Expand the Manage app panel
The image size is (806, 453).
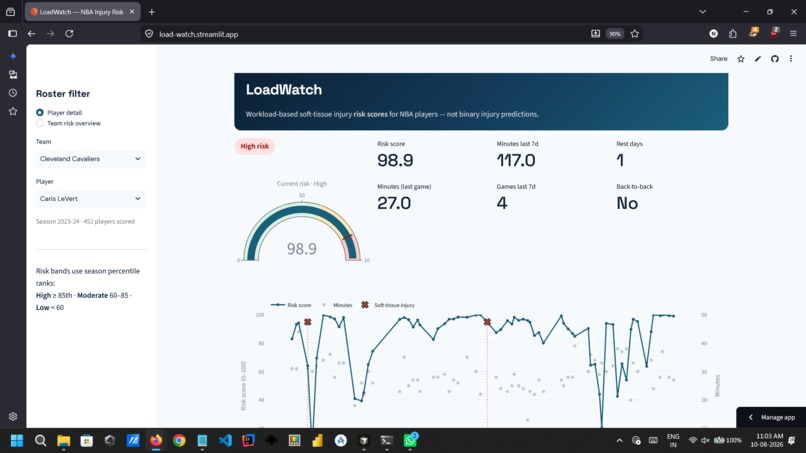pos(771,417)
